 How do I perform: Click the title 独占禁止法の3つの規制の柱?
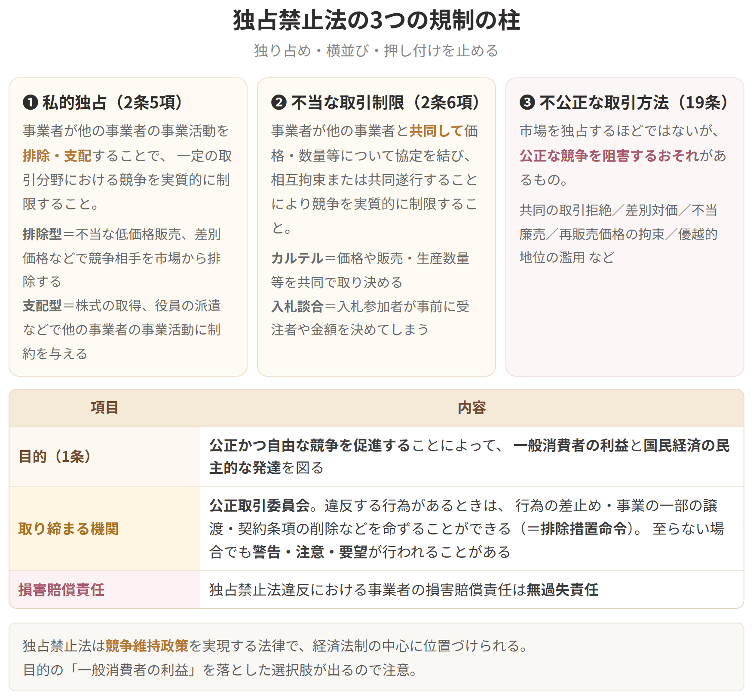click(376, 20)
